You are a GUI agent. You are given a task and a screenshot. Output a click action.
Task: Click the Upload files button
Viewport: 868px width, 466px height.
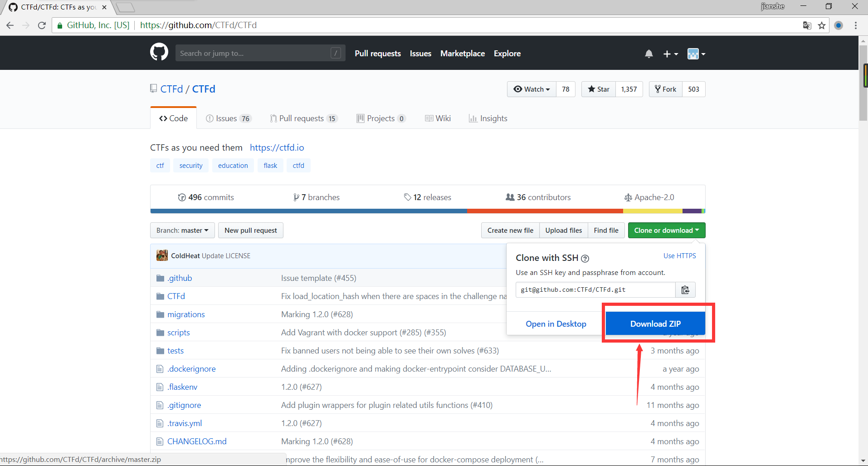click(x=564, y=230)
